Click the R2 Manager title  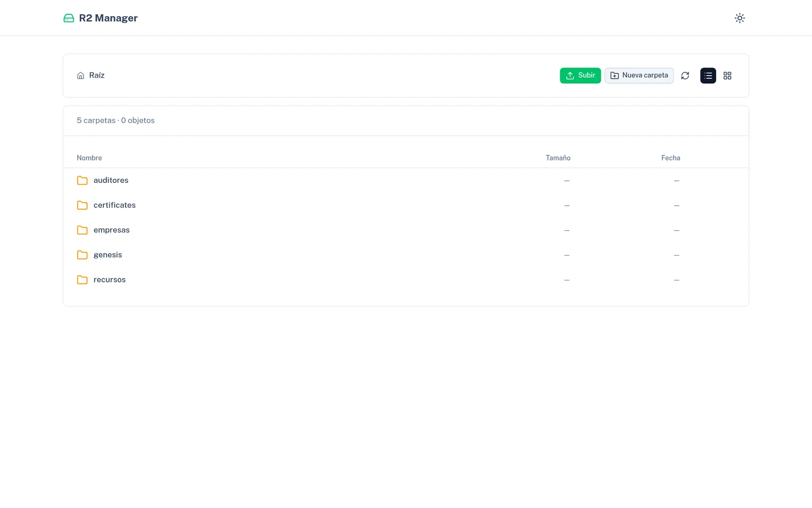[x=108, y=18]
